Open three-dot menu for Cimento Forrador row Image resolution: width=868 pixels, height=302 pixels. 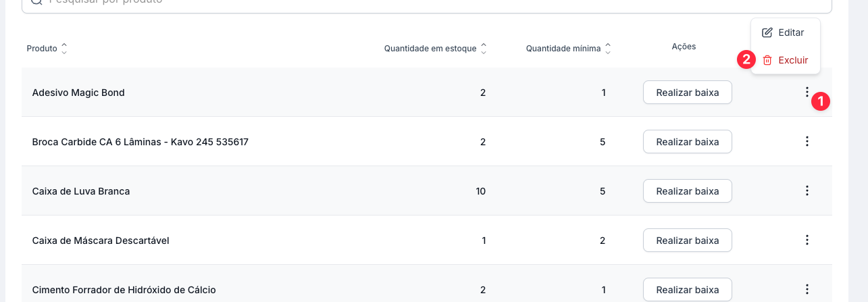(807, 289)
